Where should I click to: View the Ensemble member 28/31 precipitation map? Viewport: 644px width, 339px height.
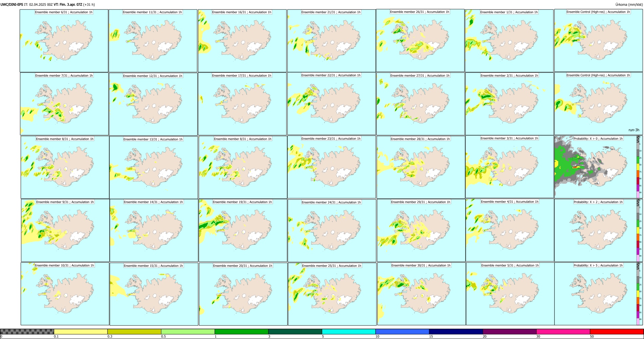421,167
